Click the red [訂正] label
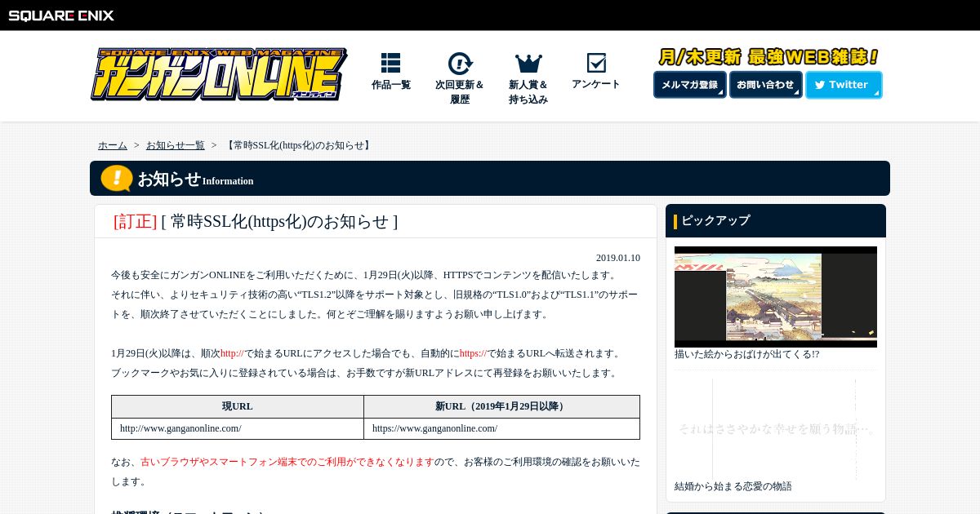 pos(135,221)
